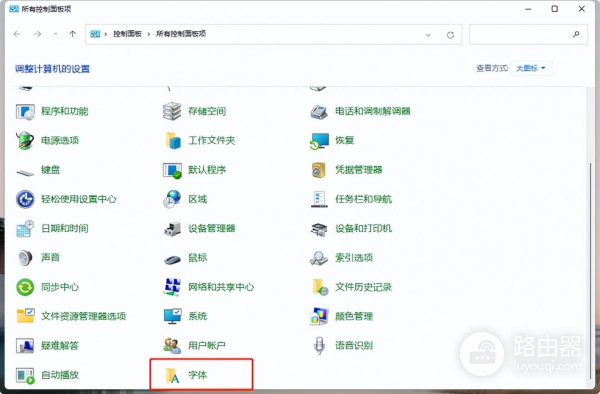Open the 设备管理器 icon
Screen dimensions: 600x394
click(x=172, y=229)
